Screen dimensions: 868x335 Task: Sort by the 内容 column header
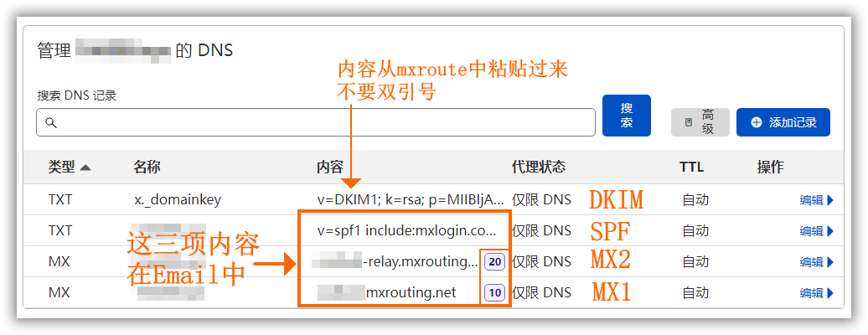click(x=329, y=167)
